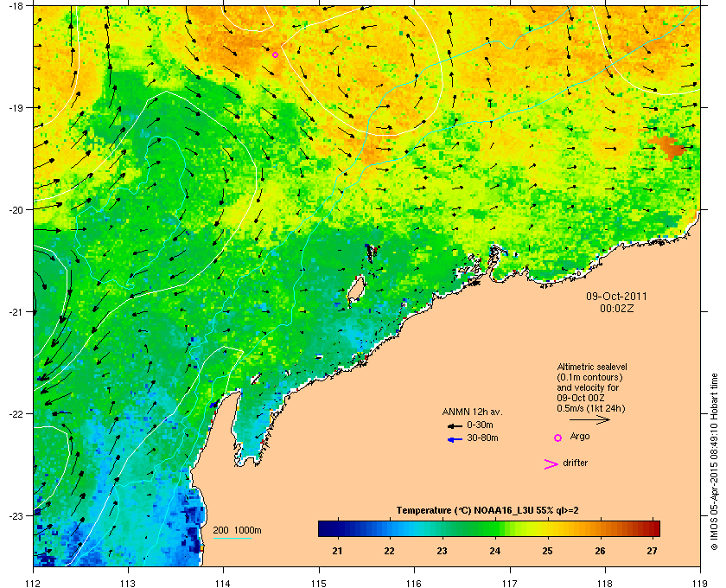
Task: Click the temperature colorbar at 24 degrees
Action: [495, 528]
